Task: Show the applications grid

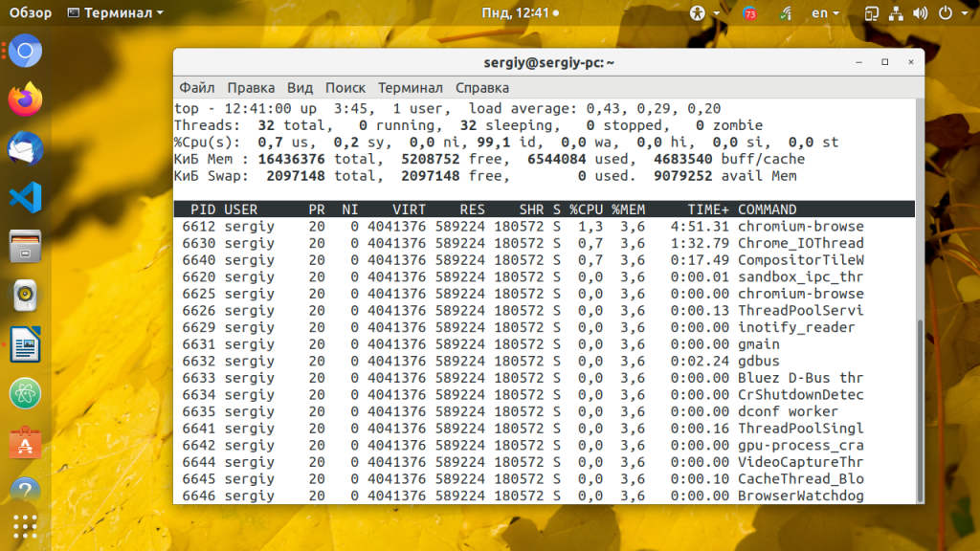Action: [x=25, y=527]
